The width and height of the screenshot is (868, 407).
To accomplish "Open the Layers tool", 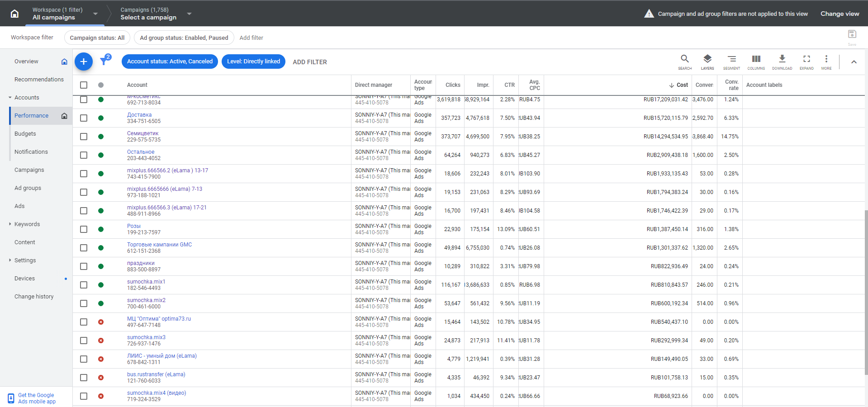I will point(707,62).
